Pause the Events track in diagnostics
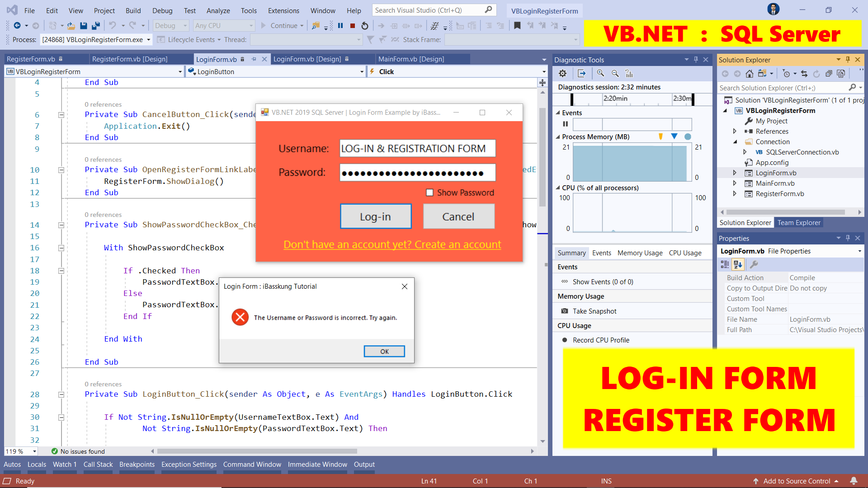The image size is (868, 488). (565, 124)
